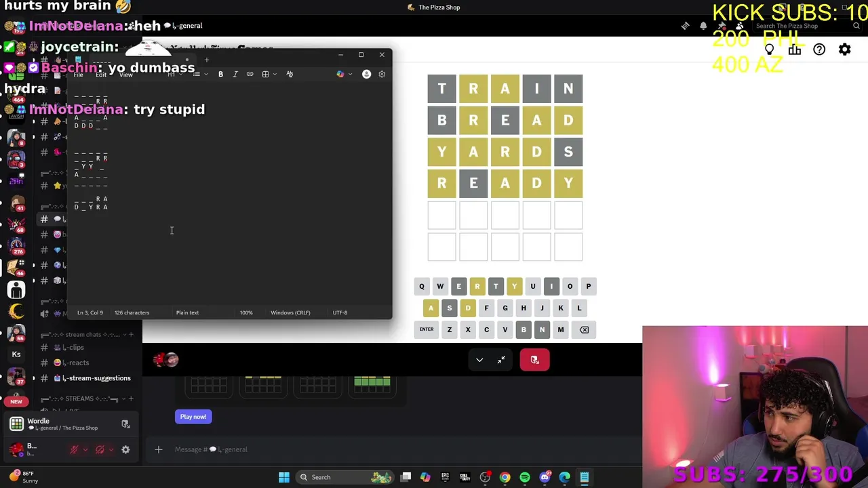Add a new Notepad tab
The image size is (868, 488).
(207, 60)
